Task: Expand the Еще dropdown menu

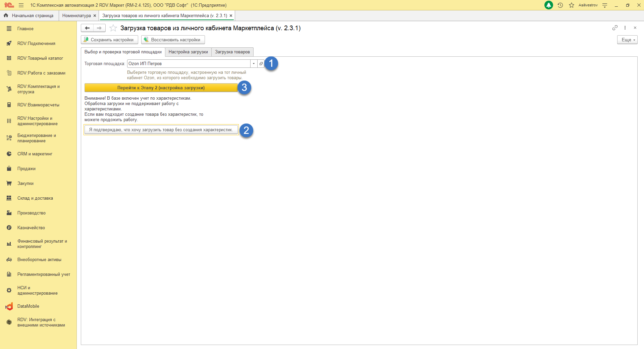Action: pyautogui.click(x=627, y=40)
